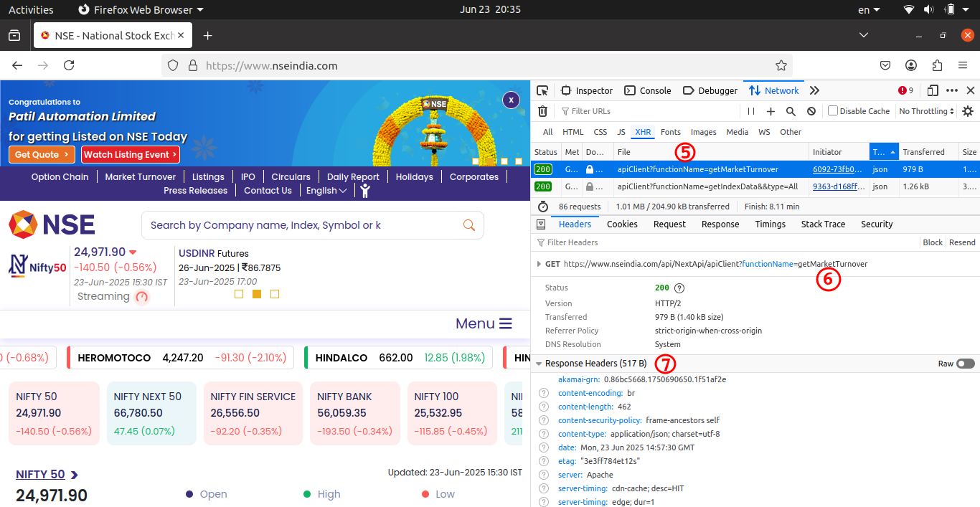
Task: Toggle Responsive Design Mode icon
Action: (933, 90)
